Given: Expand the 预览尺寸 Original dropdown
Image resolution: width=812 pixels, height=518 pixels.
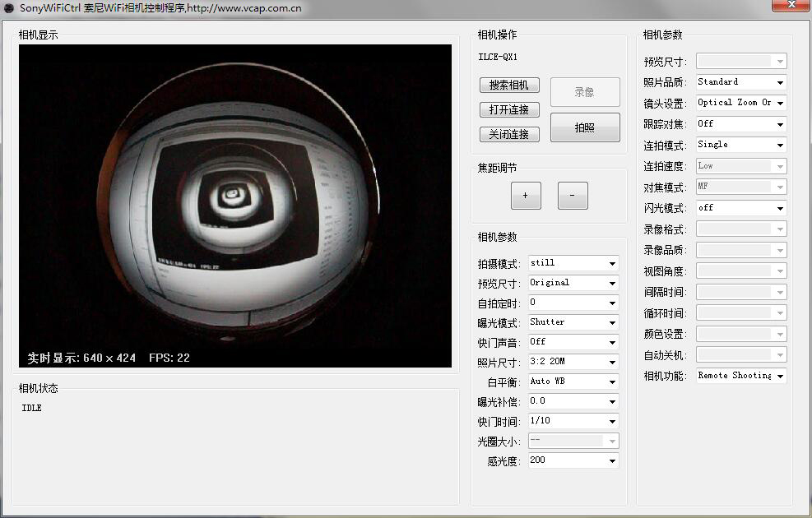Looking at the screenshot, I should [573, 283].
